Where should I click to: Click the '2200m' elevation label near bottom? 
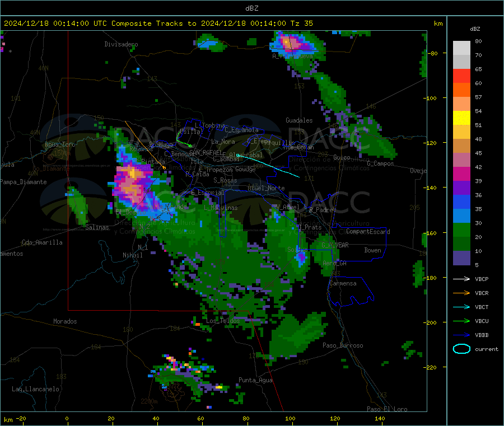click(149, 401)
